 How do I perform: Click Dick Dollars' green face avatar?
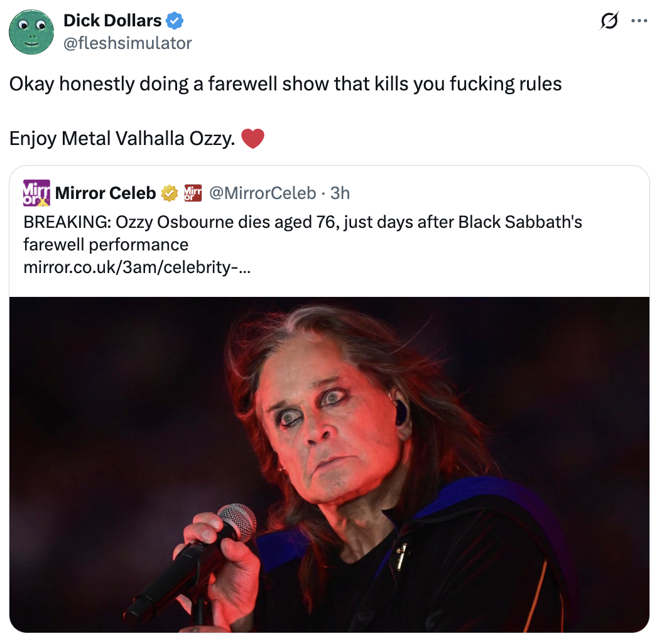coord(31,31)
